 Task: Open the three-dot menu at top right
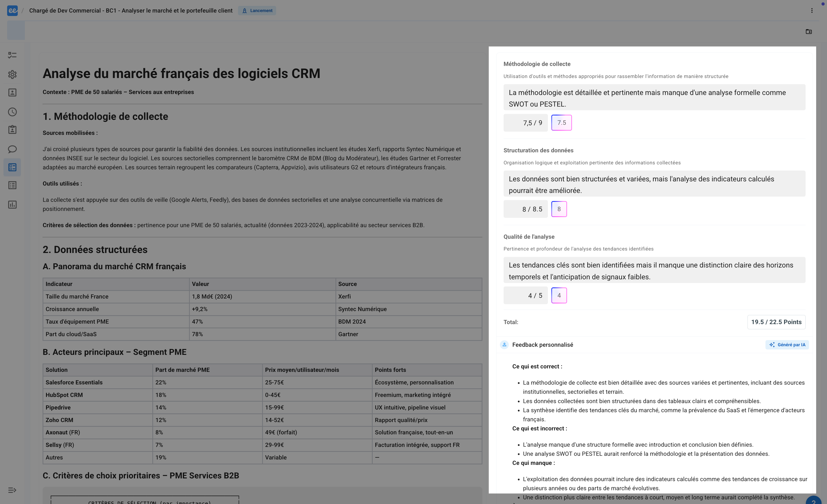[811, 10]
